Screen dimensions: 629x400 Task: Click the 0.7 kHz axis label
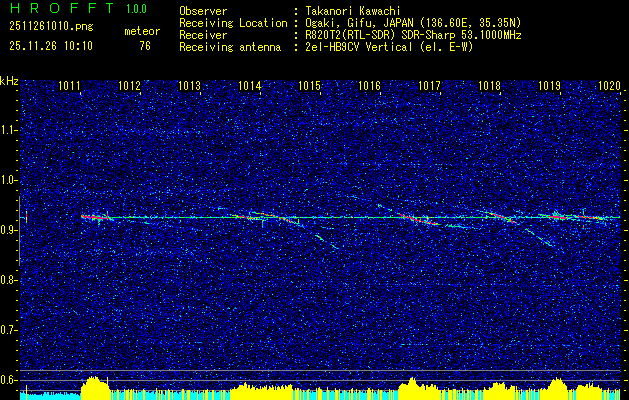(8, 330)
